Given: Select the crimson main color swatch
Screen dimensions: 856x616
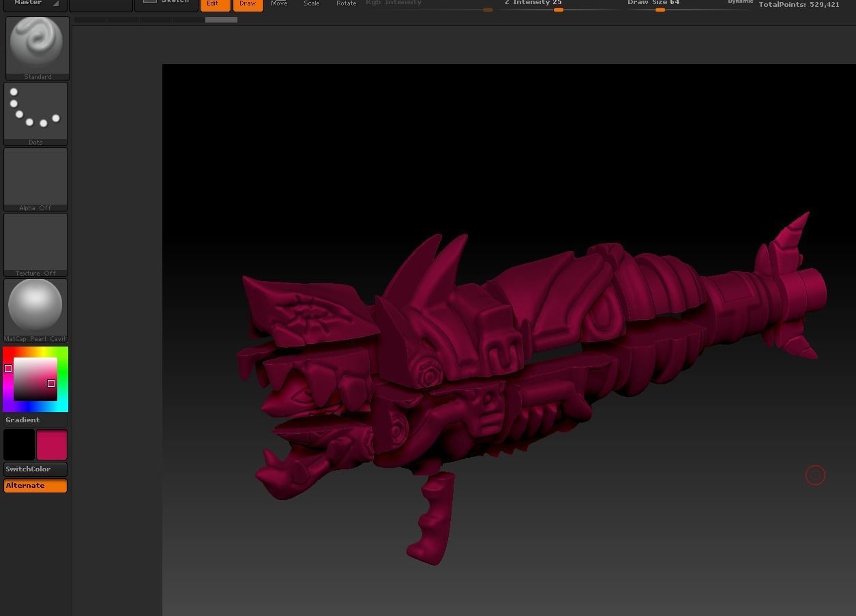Looking at the screenshot, I should click(x=52, y=445).
